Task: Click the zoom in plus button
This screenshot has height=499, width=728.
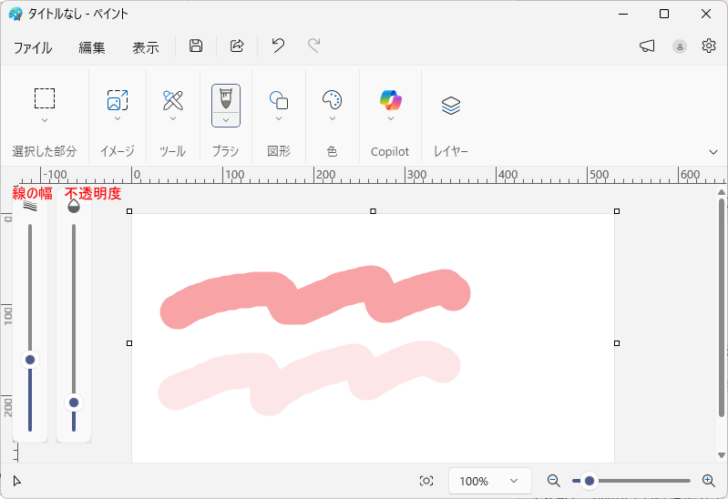Action: 709,481
